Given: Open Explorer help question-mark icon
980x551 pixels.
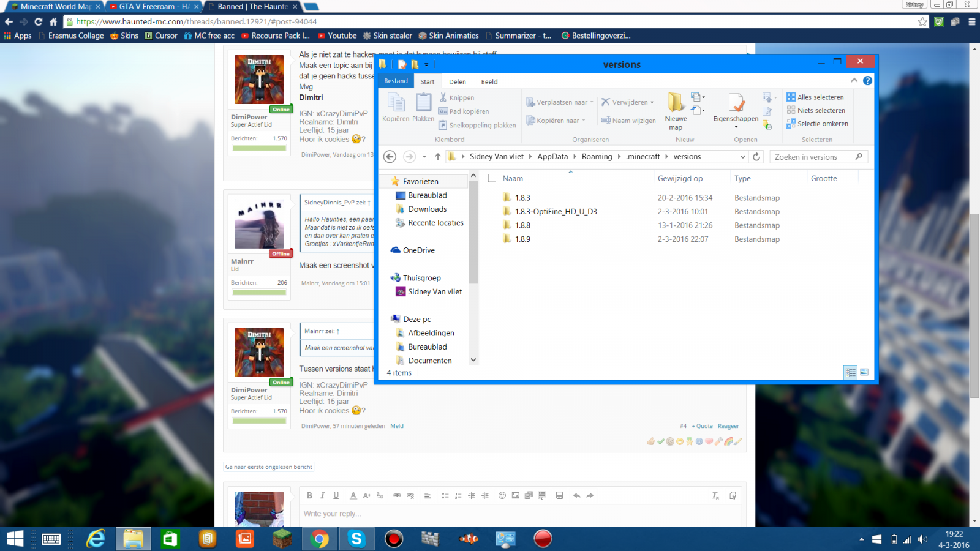Looking at the screenshot, I should pos(867,81).
